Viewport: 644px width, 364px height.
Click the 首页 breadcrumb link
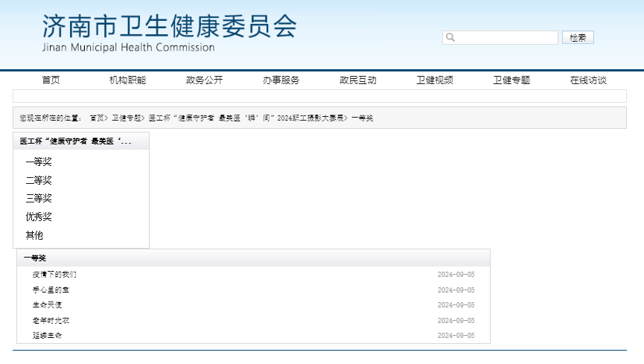point(97,118)
